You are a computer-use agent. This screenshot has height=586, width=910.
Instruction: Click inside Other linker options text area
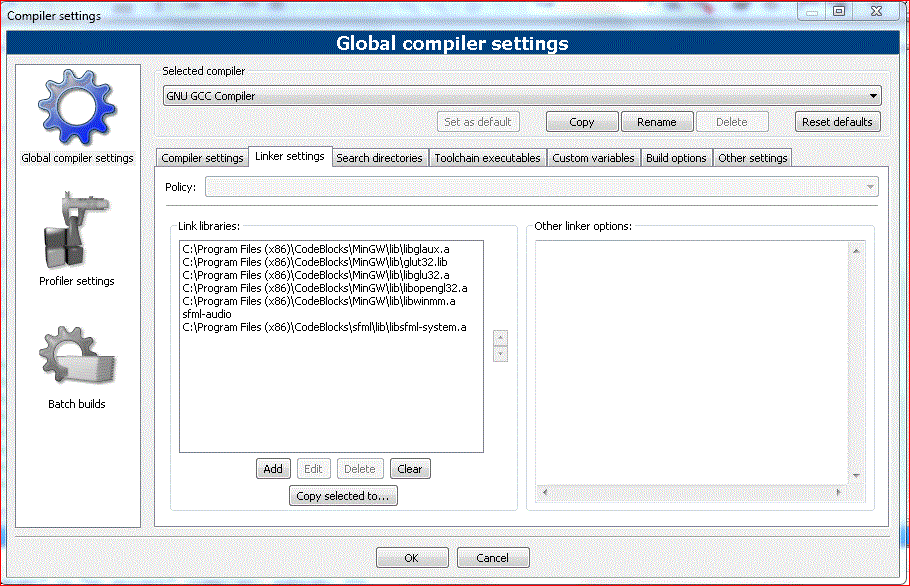tap(692, 363)
